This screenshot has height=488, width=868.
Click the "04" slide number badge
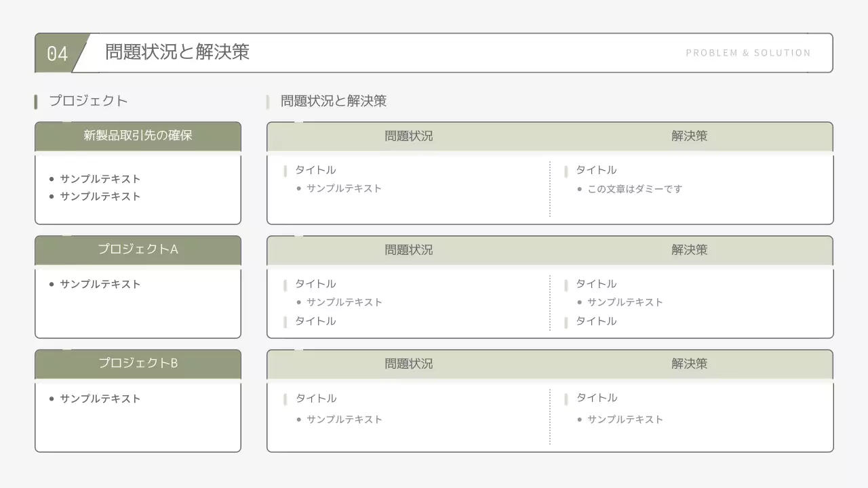[x=57, y=52]
